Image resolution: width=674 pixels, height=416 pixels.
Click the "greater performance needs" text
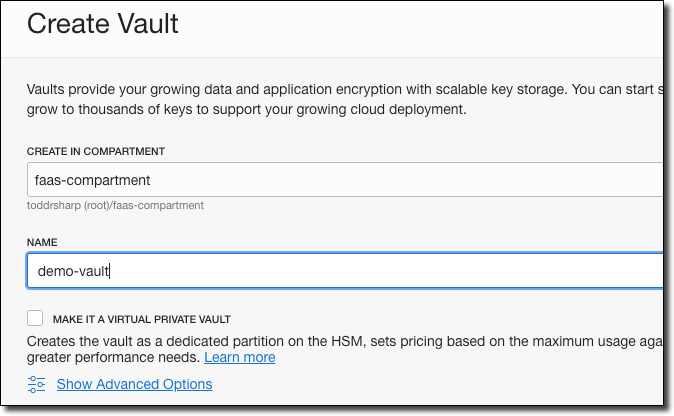pyautogui.click(x=113, y=357)
